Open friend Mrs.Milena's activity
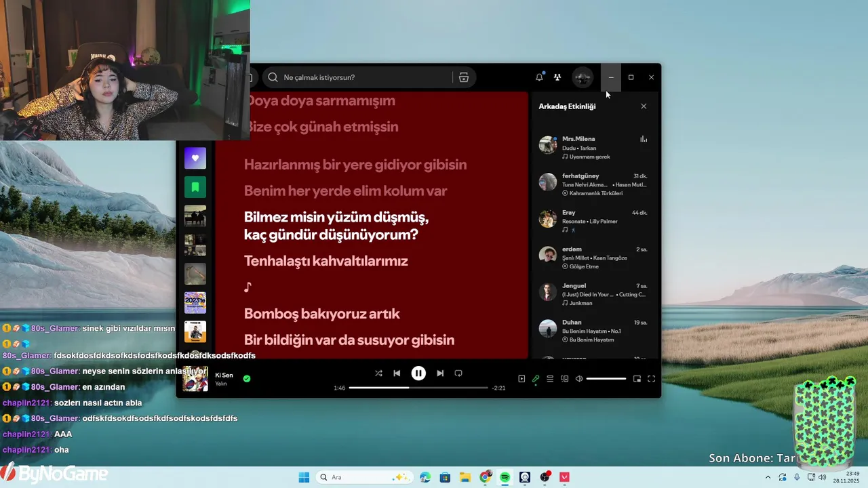The image size is (868, 488). tap(593, 147)
